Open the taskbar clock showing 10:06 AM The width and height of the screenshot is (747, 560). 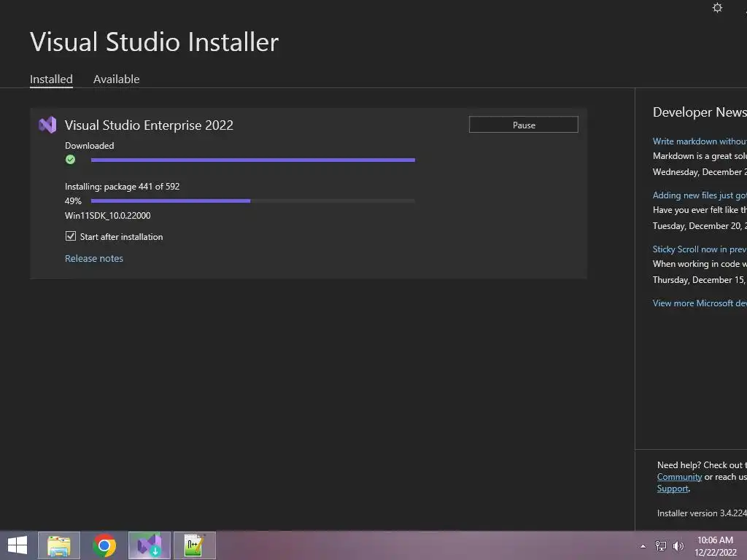pyautogui.click(x=715, y=546)
